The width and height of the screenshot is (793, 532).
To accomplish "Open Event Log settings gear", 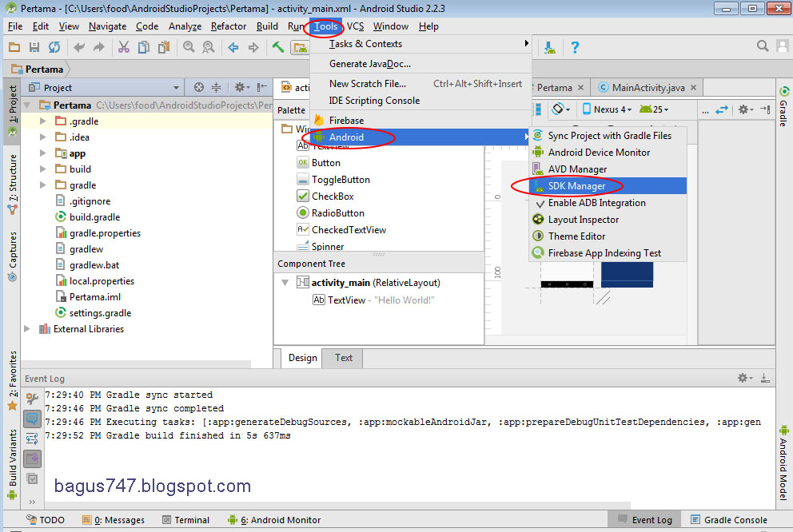I will [744, 378].
